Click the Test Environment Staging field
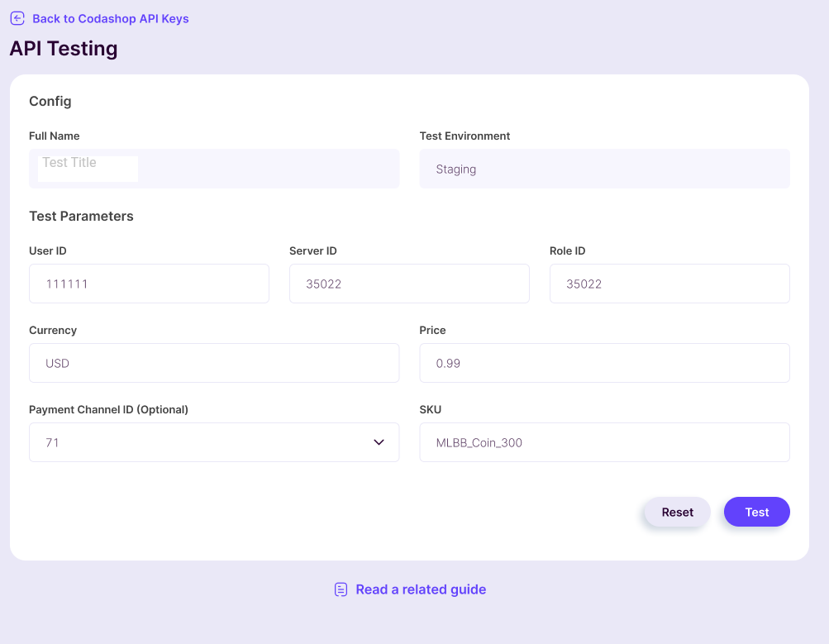 (604, 169)
